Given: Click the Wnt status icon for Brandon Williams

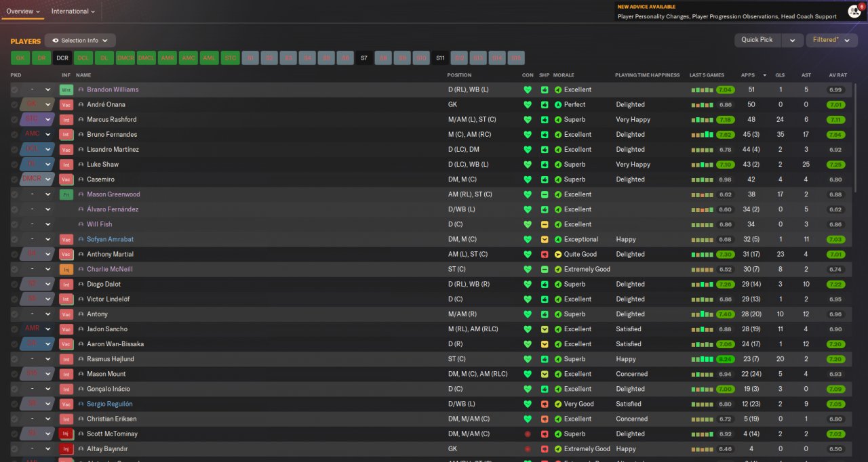Looking at the screenshot, I should (x=66, y=90).
